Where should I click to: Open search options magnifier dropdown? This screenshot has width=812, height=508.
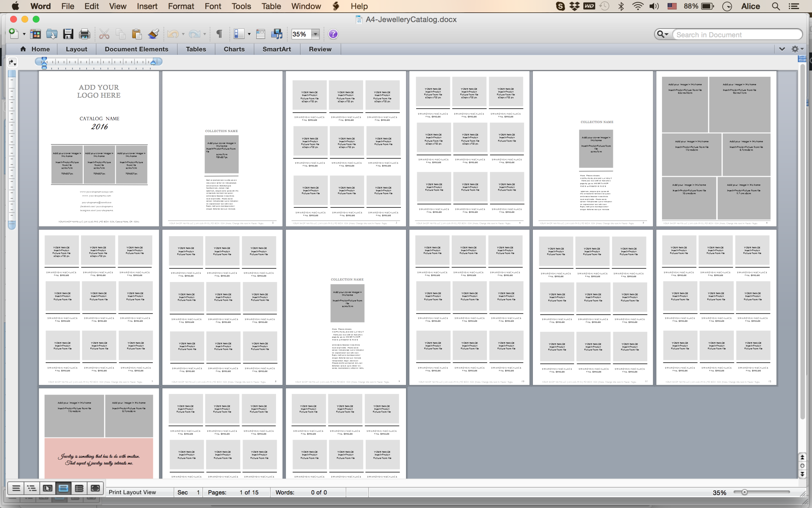tap(663, 34)
